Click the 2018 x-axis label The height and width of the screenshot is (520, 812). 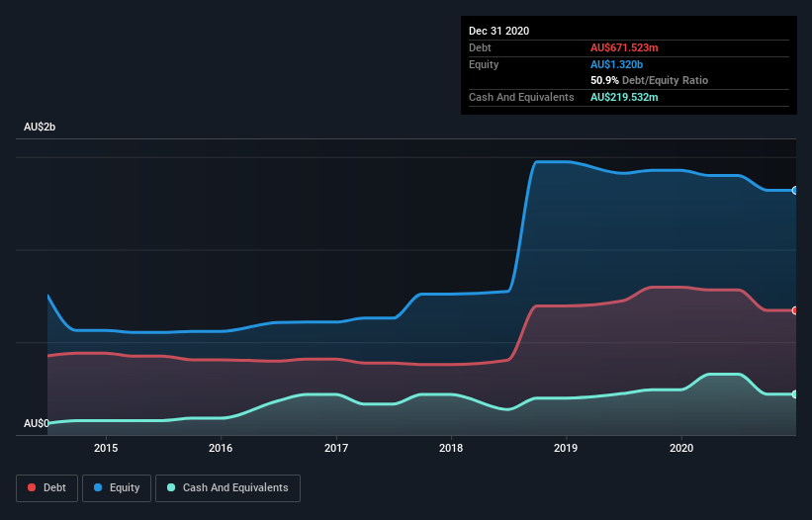451,448
